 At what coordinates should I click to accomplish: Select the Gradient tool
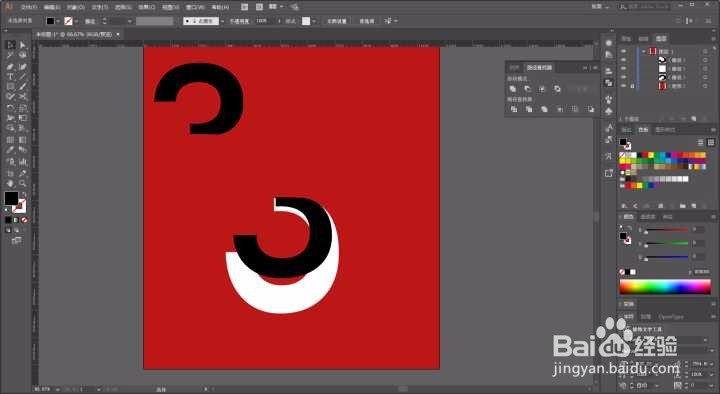[x=22, y=140]
